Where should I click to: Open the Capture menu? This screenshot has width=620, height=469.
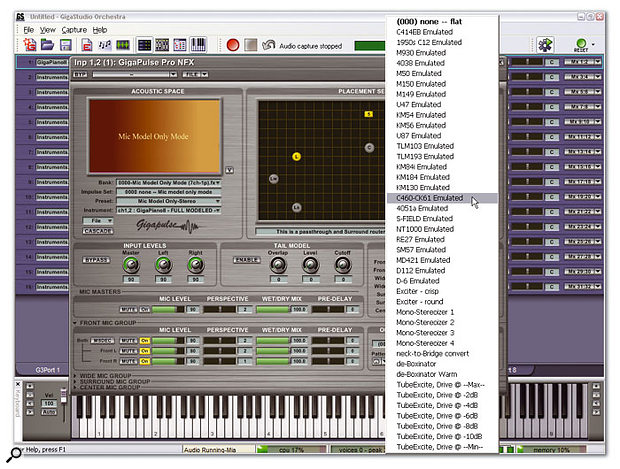click(x=74, y=30)
